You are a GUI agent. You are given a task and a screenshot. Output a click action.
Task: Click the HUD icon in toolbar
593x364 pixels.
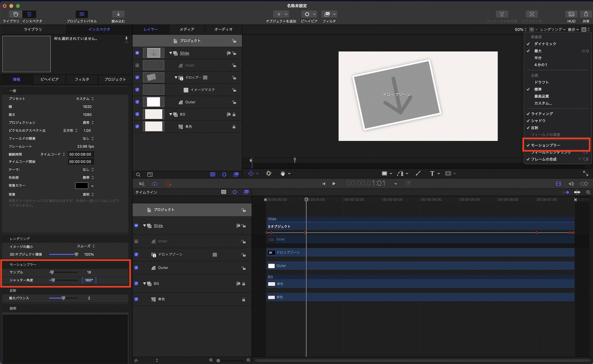(571, 14)
